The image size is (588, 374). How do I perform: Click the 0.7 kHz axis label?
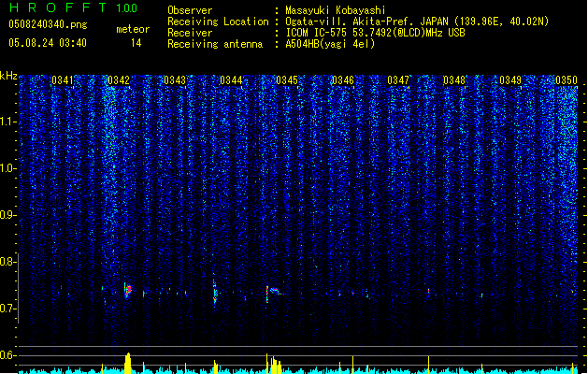point(8,309)
